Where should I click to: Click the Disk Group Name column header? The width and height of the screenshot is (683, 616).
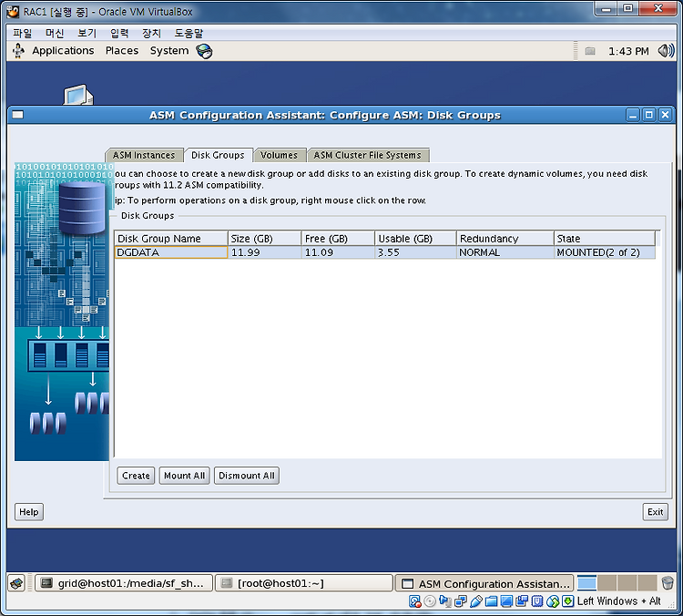click(x=171, y=239)
